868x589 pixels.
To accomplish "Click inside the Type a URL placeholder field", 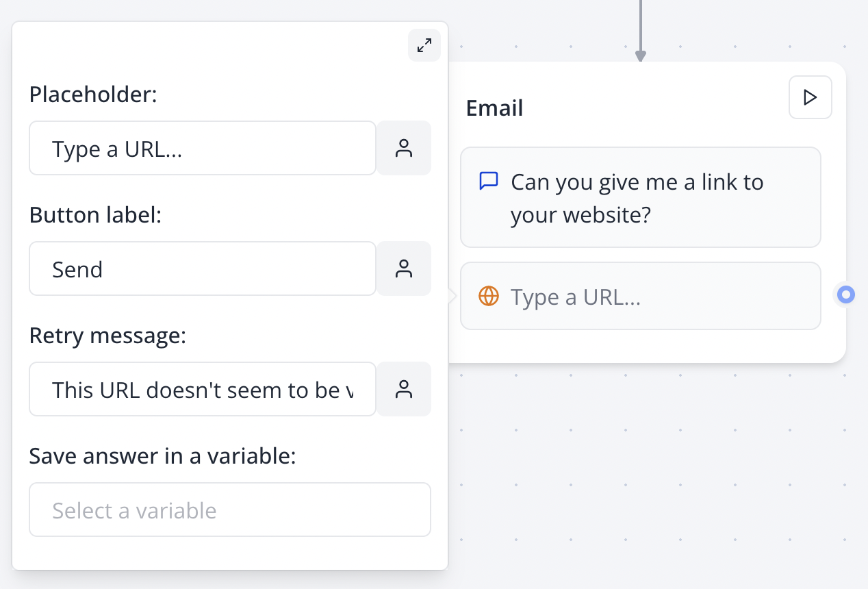I will [x=202, y=148].
